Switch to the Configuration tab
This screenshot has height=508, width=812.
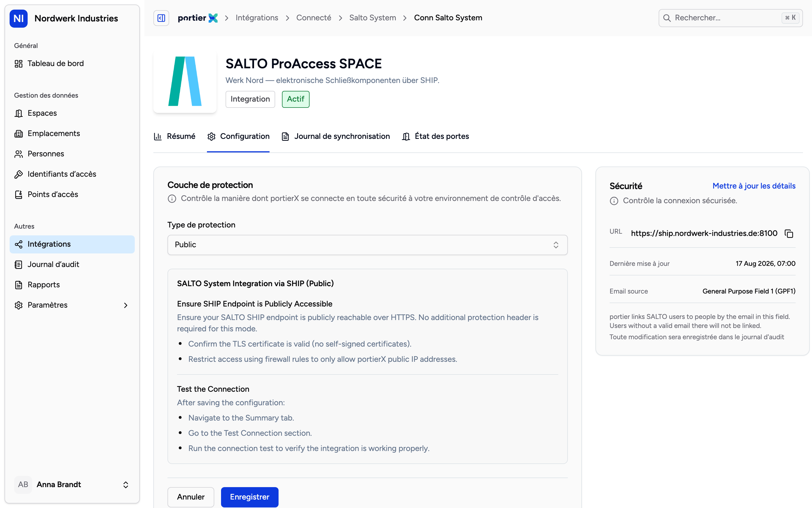(x=238, y=136)
